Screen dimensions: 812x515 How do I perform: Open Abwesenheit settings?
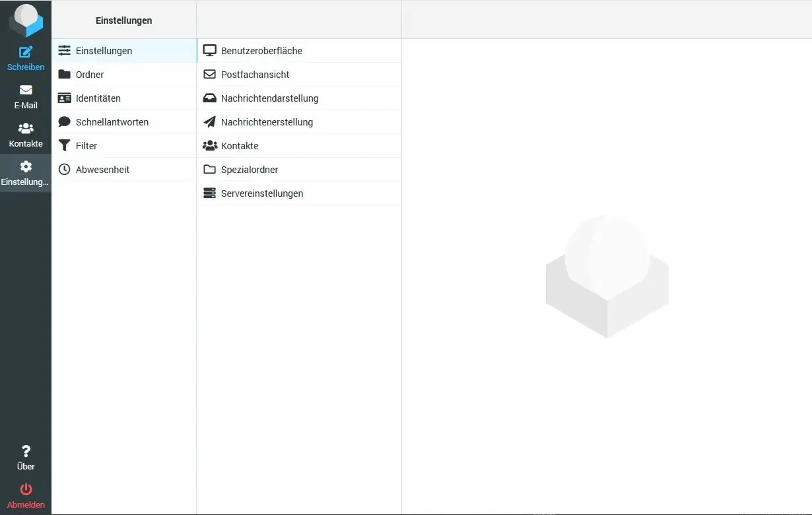point(102,170)
